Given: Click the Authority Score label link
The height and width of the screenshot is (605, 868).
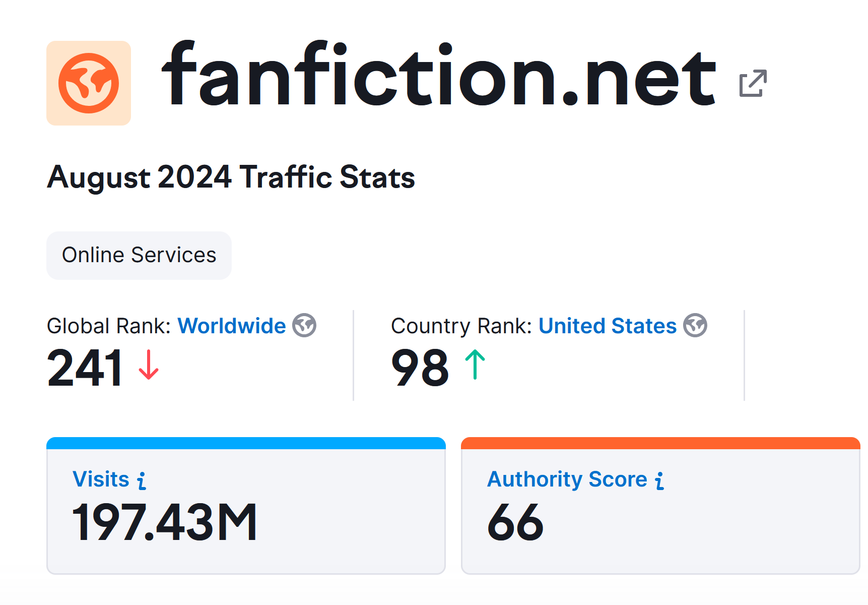Looking at the screenshot, I should 567,479.
